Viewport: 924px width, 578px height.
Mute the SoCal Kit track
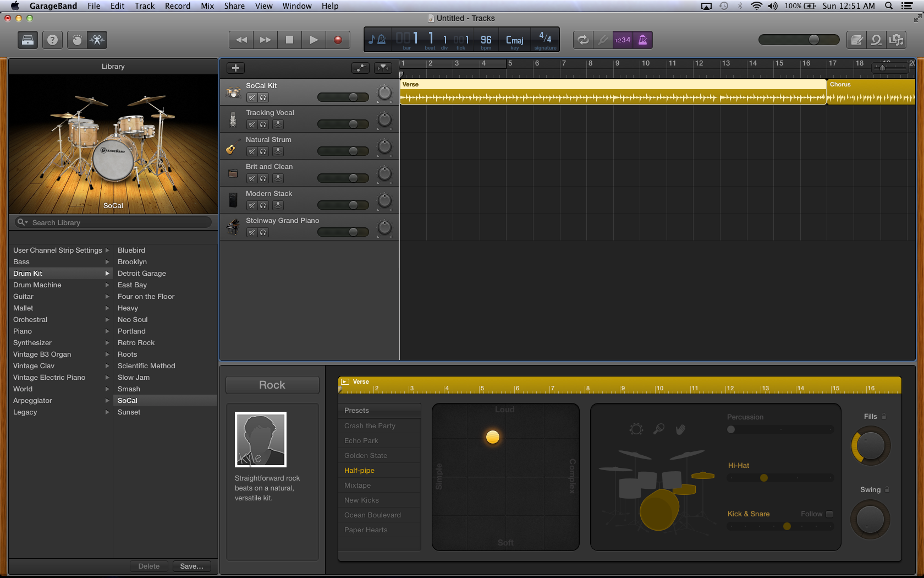252,97
